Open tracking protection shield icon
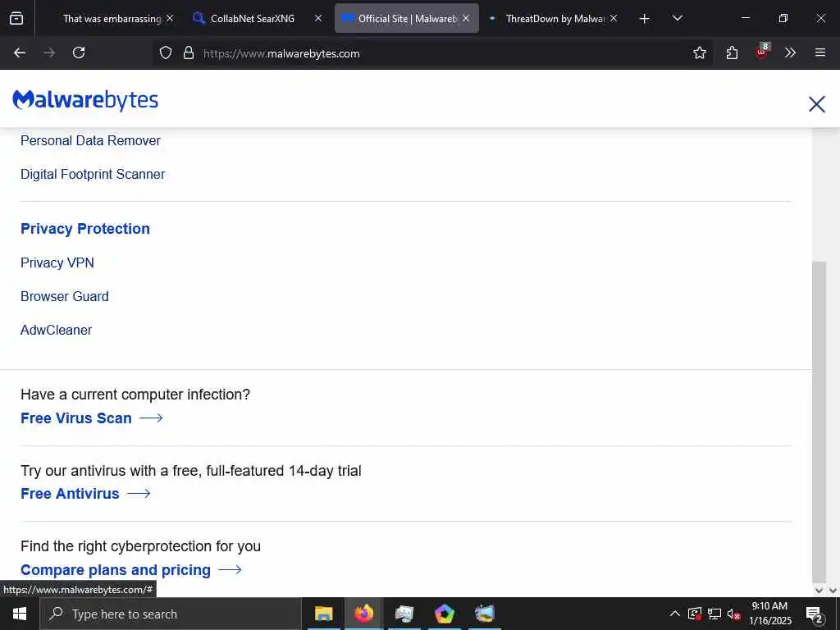The image size is (840, 630). (166, 52)
